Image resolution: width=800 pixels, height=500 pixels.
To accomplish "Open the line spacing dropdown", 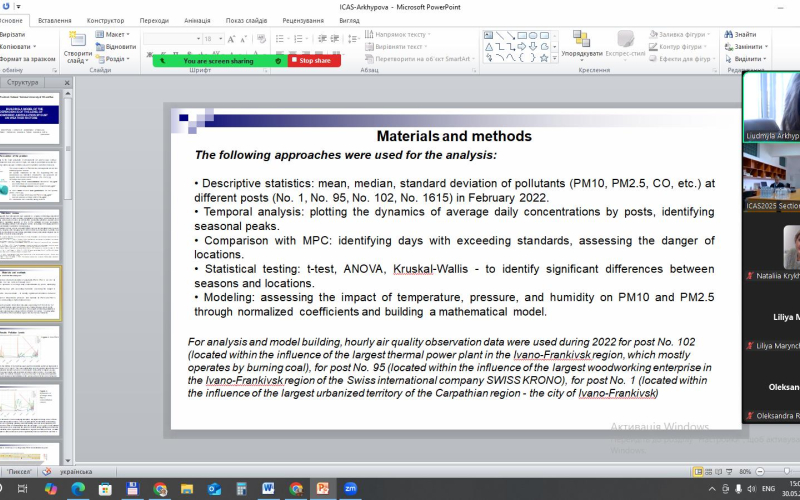I will pos(353,39).
